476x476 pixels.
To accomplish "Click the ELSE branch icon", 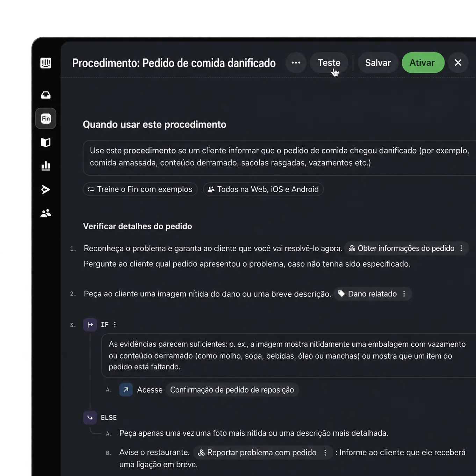I will pos(90,418).
